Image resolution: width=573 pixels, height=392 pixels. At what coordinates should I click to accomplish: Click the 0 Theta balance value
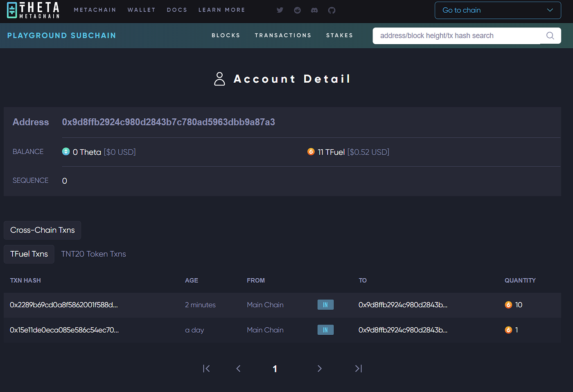coord(87,152)
